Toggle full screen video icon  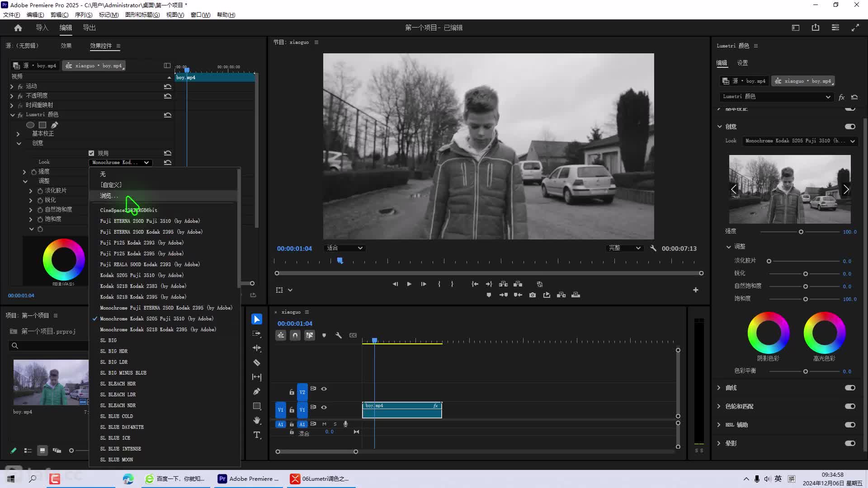(855, 28)
